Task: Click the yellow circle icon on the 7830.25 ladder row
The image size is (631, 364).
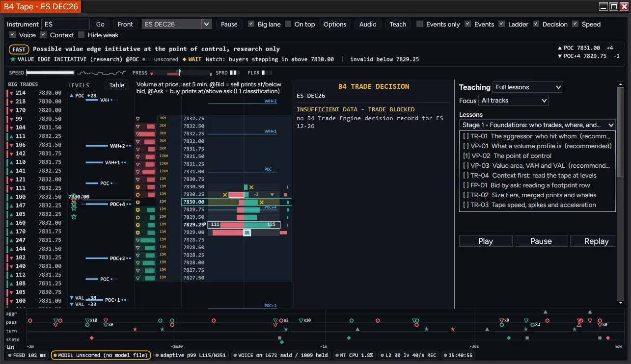Action: click(138, 194)
